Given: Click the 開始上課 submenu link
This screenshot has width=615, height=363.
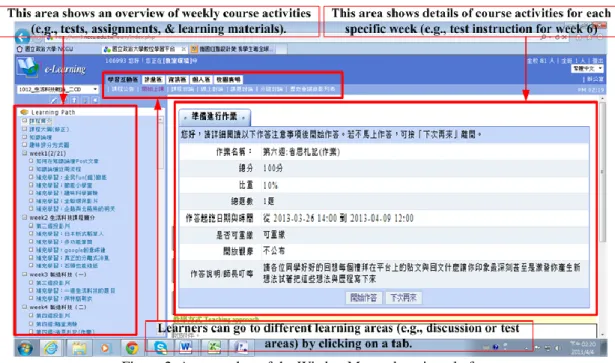Looking at the screenshot, I should [153, 89].
